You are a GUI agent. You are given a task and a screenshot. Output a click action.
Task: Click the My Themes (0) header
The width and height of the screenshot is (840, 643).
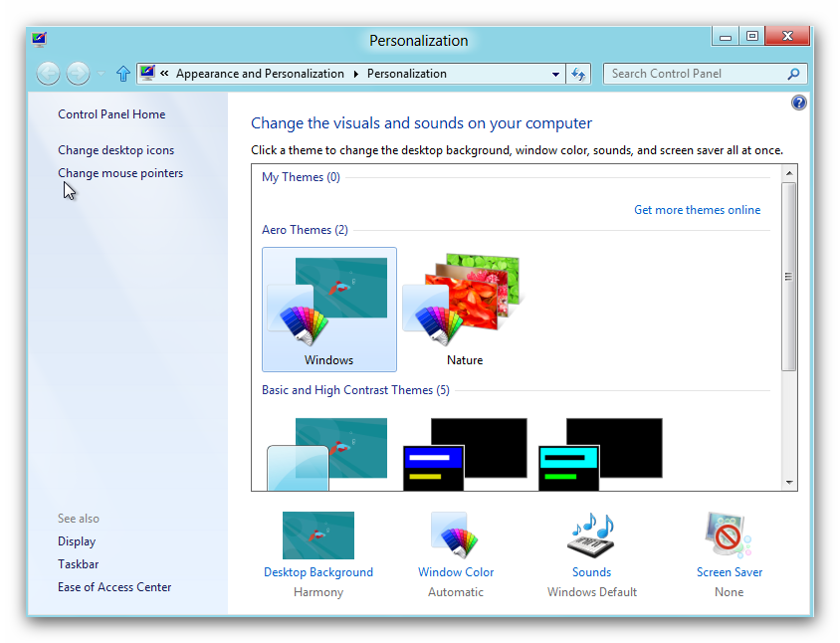point(301,177)
